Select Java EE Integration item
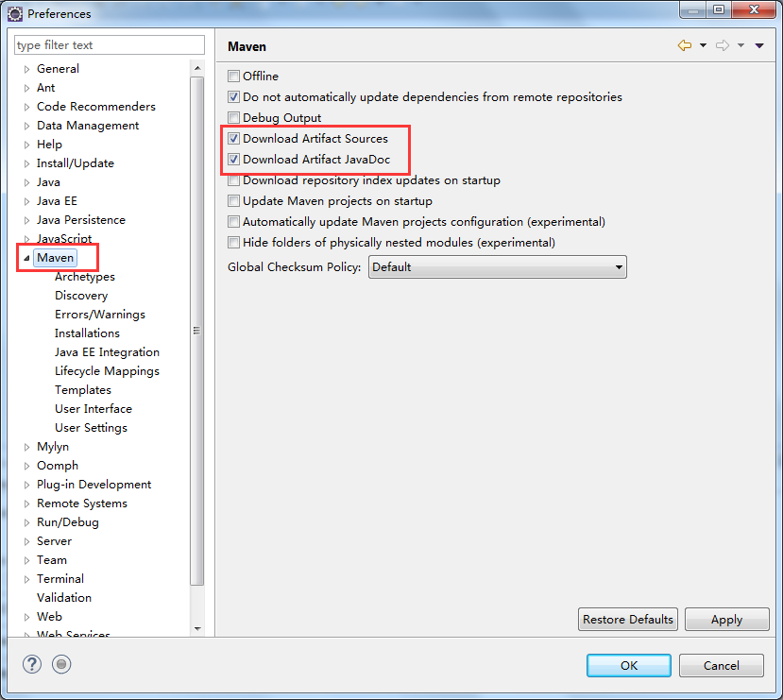This screenshot has width=783, height=700. [107, 352]
